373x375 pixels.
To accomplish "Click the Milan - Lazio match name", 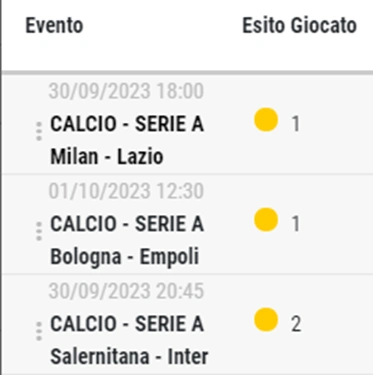I will [107, 156].
